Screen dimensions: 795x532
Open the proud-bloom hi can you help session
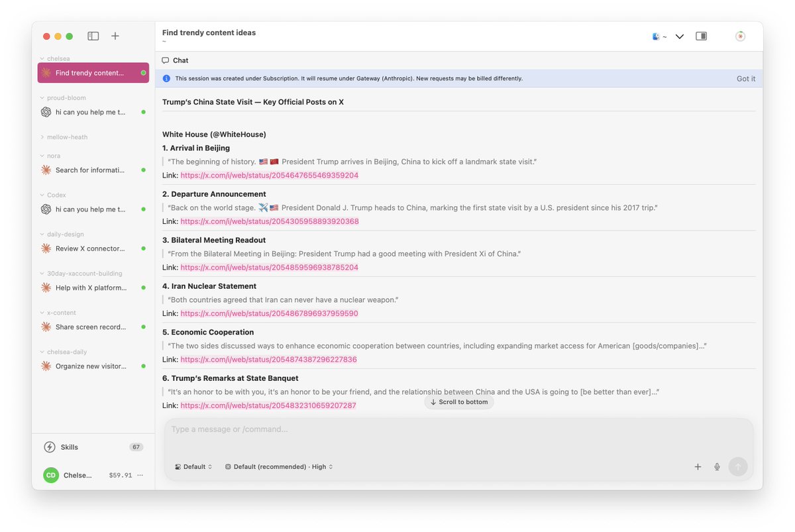pyautogui.click(x=93, y=112)
